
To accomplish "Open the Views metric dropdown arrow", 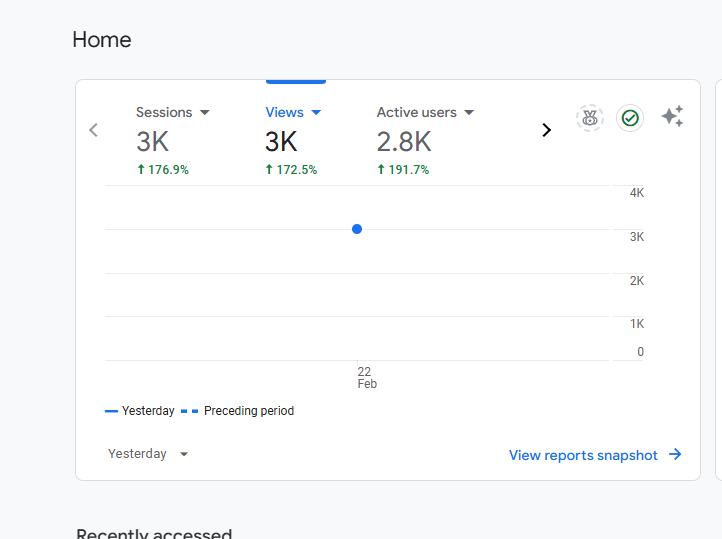I will tap(317, 113).
